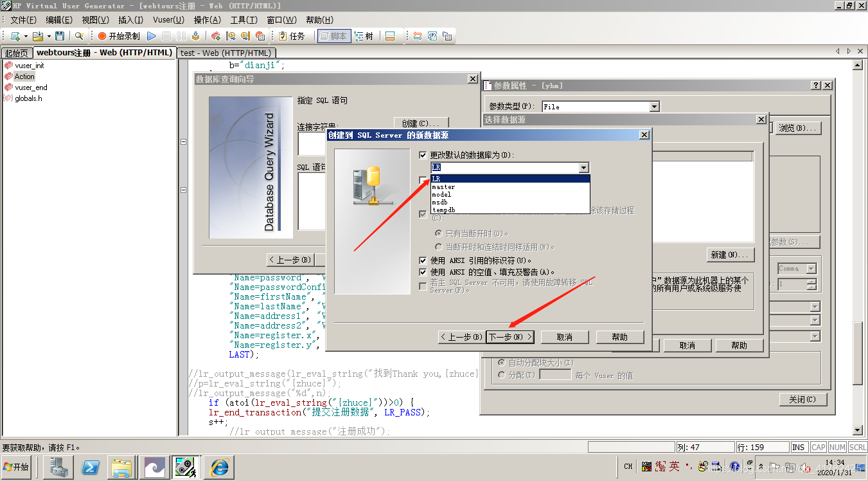This screenshot has width=868, height=481.
Task: Open PowerShell from the taskbar
Action: [91, 467]
